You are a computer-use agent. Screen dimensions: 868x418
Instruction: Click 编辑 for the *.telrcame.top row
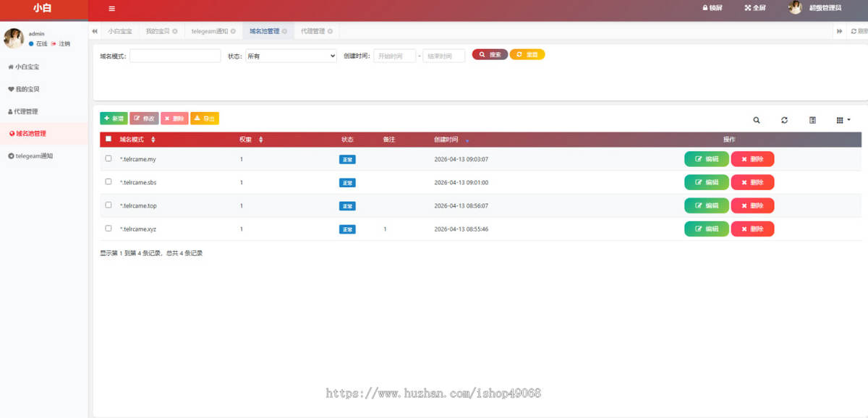click(707, 205)
